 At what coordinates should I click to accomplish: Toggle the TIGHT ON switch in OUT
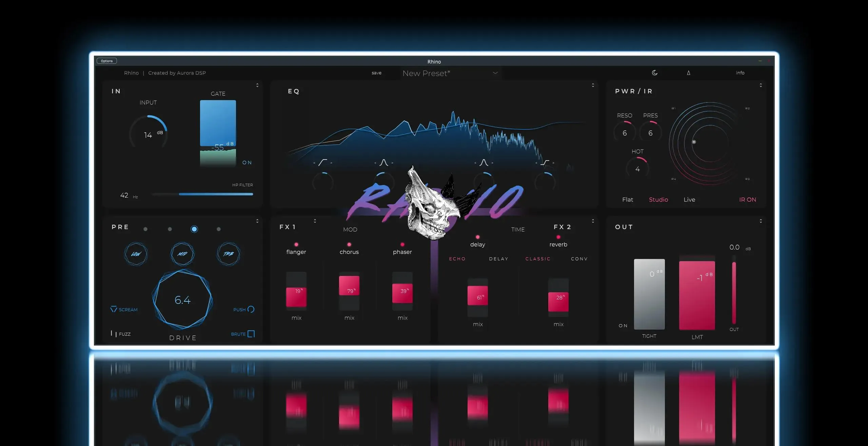pos(623,326)
